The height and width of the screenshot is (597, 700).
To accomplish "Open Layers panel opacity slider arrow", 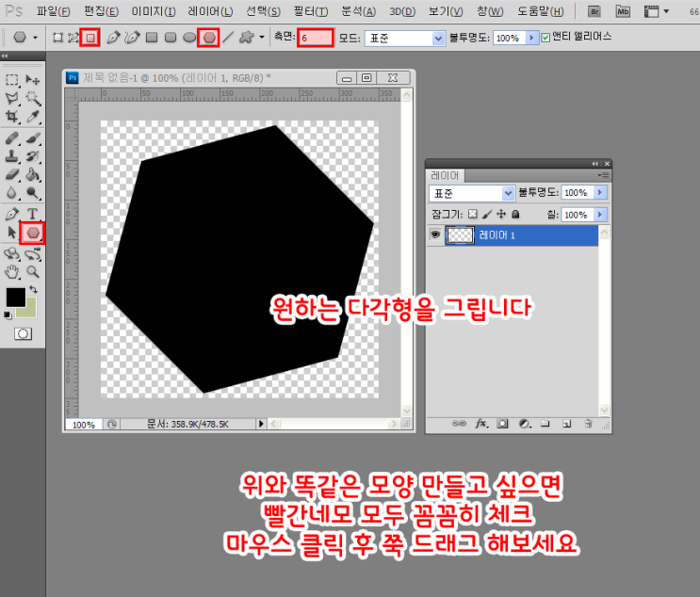I will tap(600, 193).
